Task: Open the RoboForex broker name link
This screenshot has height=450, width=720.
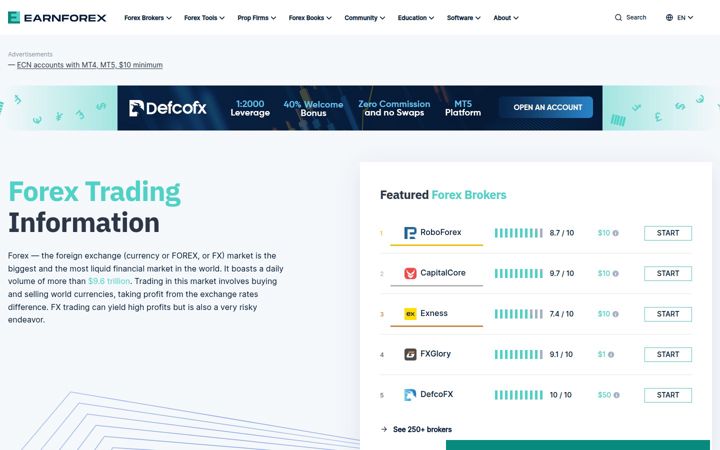Action: coord(440,232)
